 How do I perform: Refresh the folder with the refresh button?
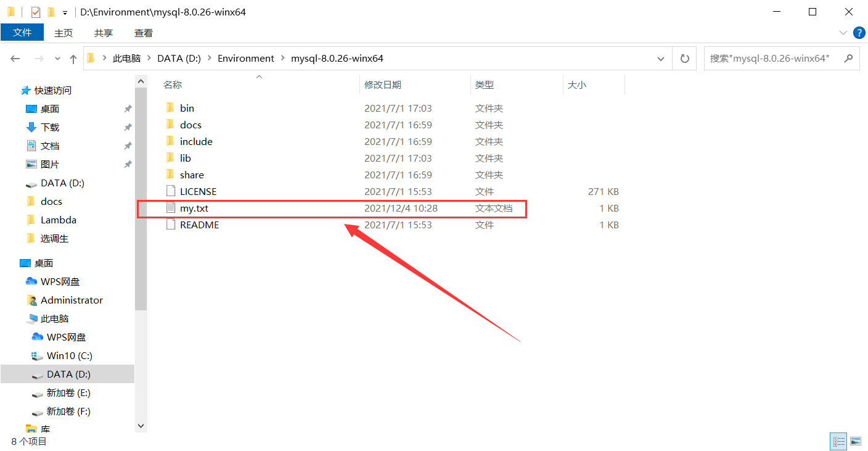click(x=684, y=58)
